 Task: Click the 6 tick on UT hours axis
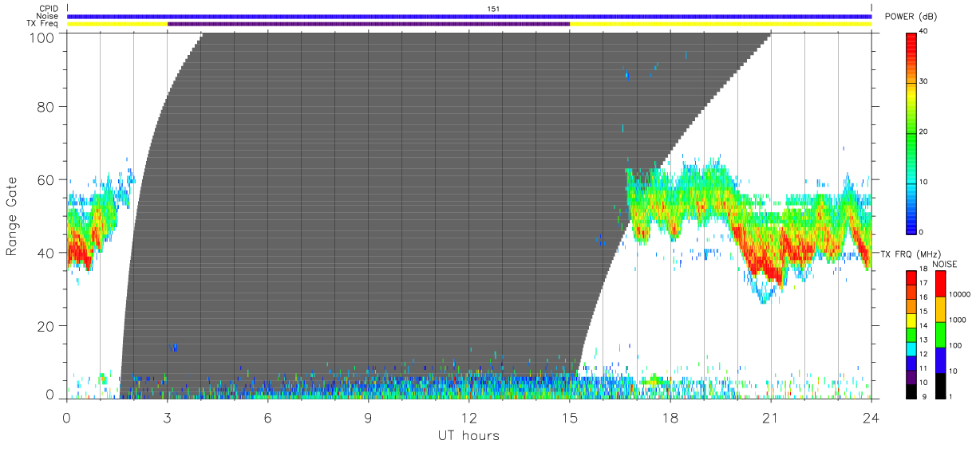click(x=267, y=417)
